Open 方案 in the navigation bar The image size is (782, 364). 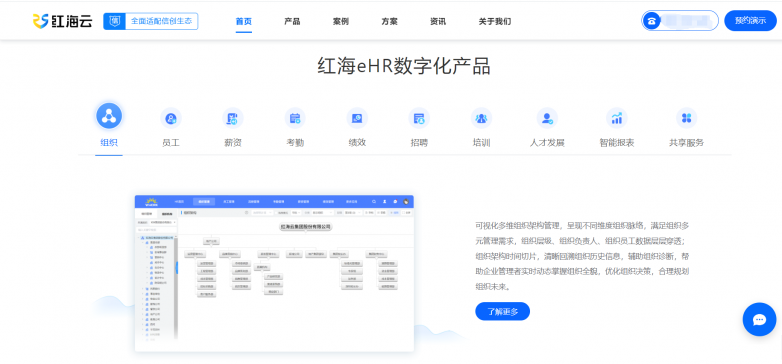tap(390, 21)
